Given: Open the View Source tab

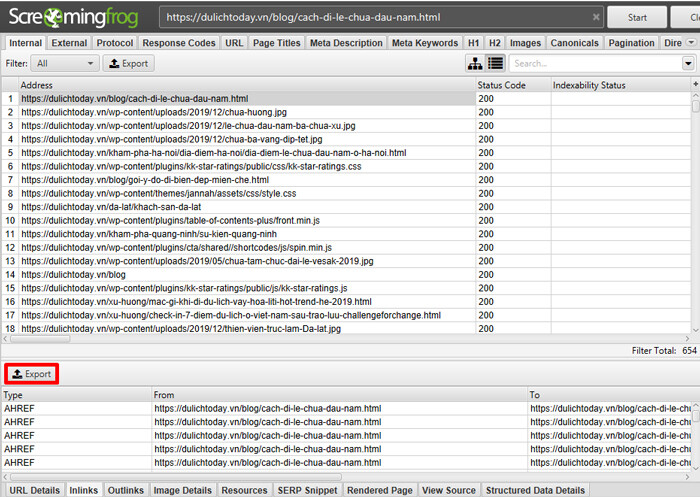Looking at the screenshot, I should point(449,490).
